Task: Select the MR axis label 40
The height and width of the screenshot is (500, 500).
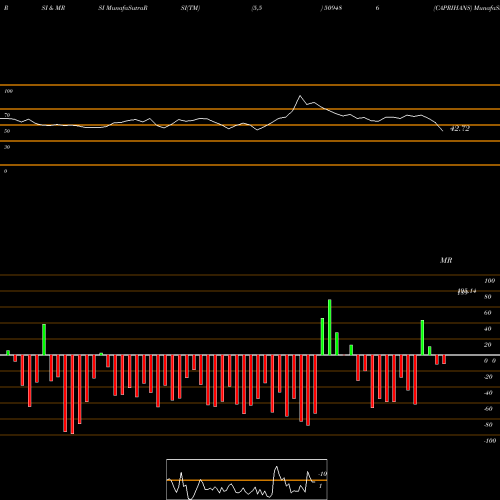Action: coord(487,329)
